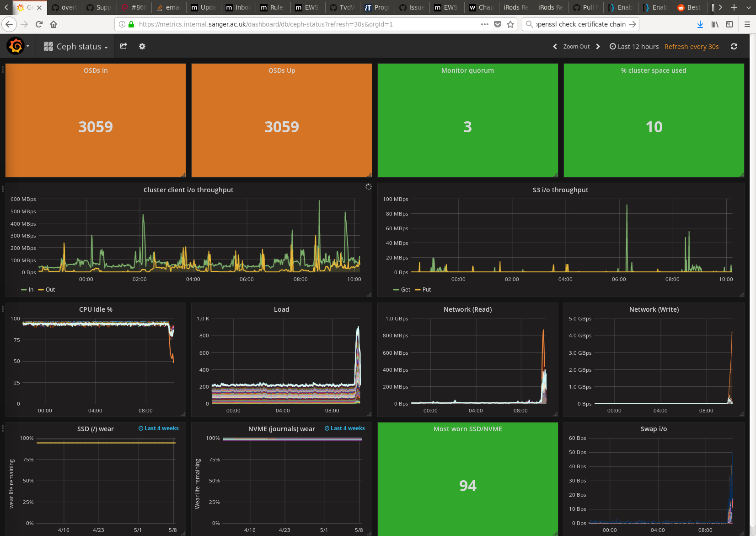
Task: Click the Zoom Out button
Action: 576,46
